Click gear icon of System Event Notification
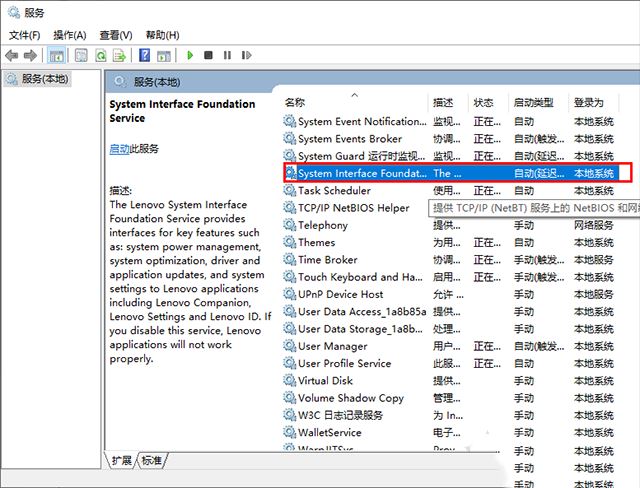The image size is (640, 488). [289, 121]
